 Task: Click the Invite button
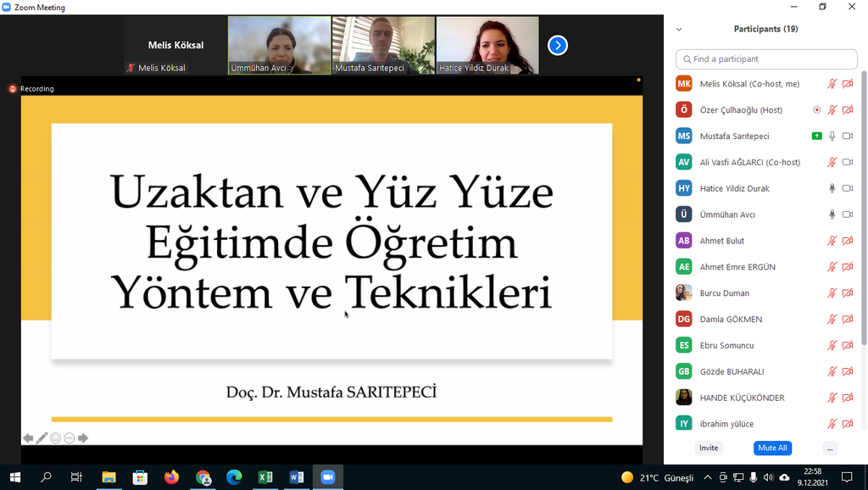pos(709,448)
